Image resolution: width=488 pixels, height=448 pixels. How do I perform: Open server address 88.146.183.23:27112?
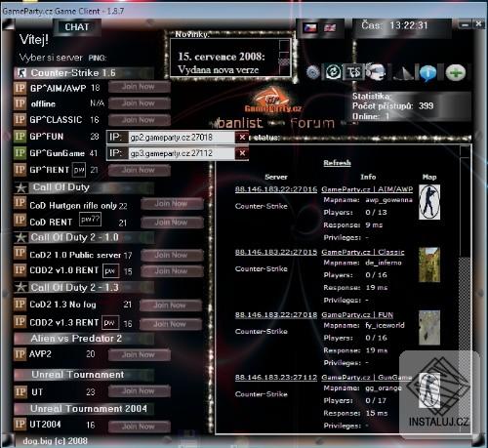coord(276,377)
